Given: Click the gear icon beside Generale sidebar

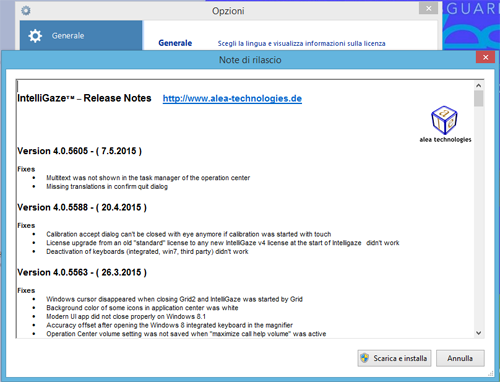Looking at the screenshot, I should click(35, 36).
